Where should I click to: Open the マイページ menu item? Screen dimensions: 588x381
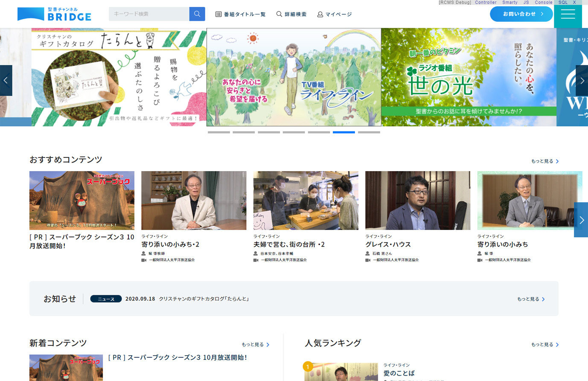tap(337, 14)
